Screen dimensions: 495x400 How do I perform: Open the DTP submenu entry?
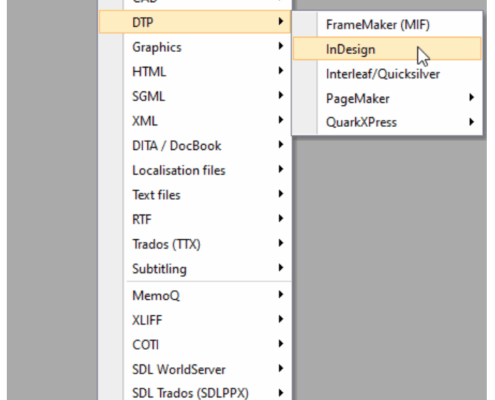[195, 22]
